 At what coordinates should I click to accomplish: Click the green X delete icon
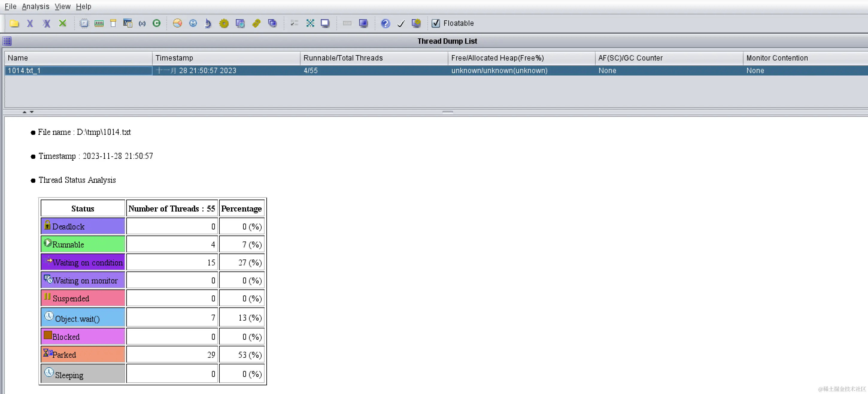click(62, 23)
